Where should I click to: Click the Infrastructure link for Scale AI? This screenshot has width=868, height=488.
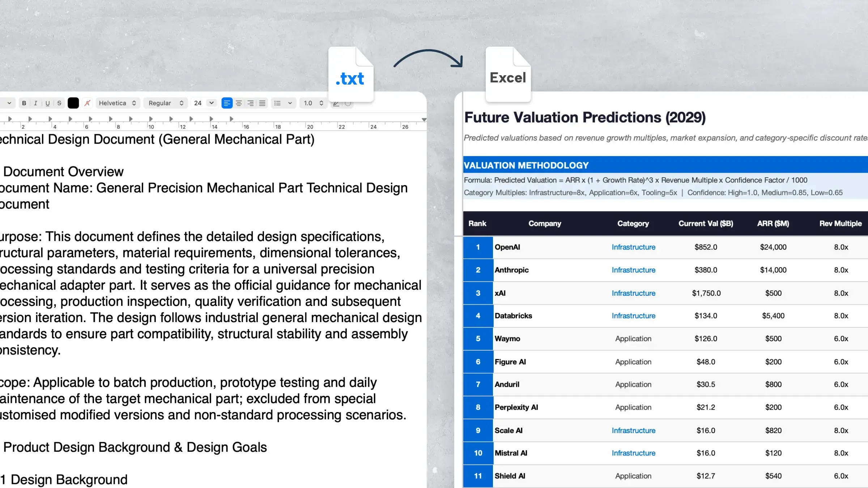click(633, 431)
